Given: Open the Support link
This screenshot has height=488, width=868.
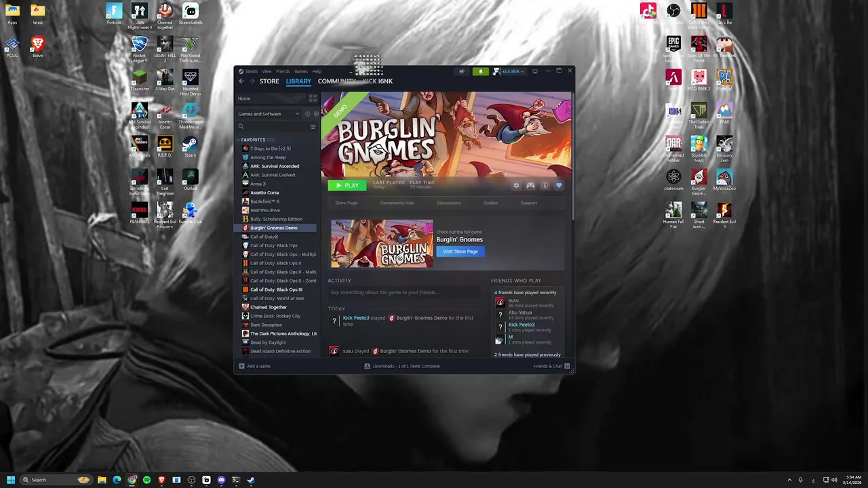Looking at the screenshot, I should point(528,203).
